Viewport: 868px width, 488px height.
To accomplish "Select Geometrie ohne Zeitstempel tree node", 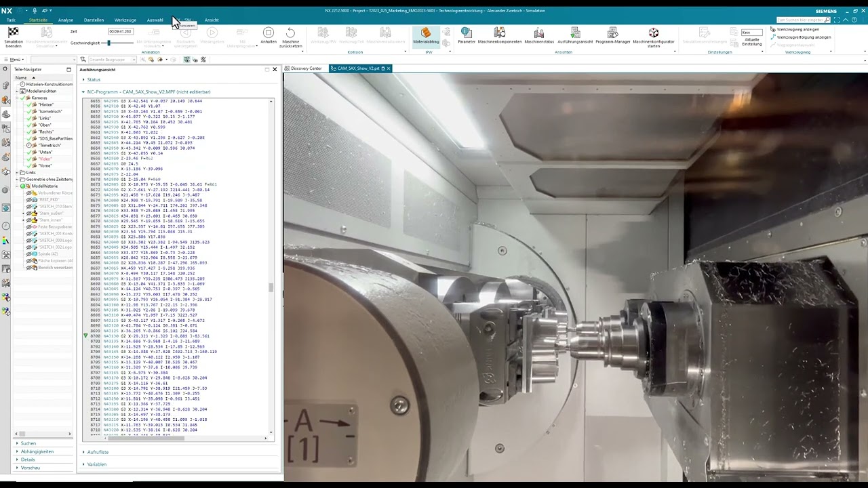I will click(x=49, y=179).
